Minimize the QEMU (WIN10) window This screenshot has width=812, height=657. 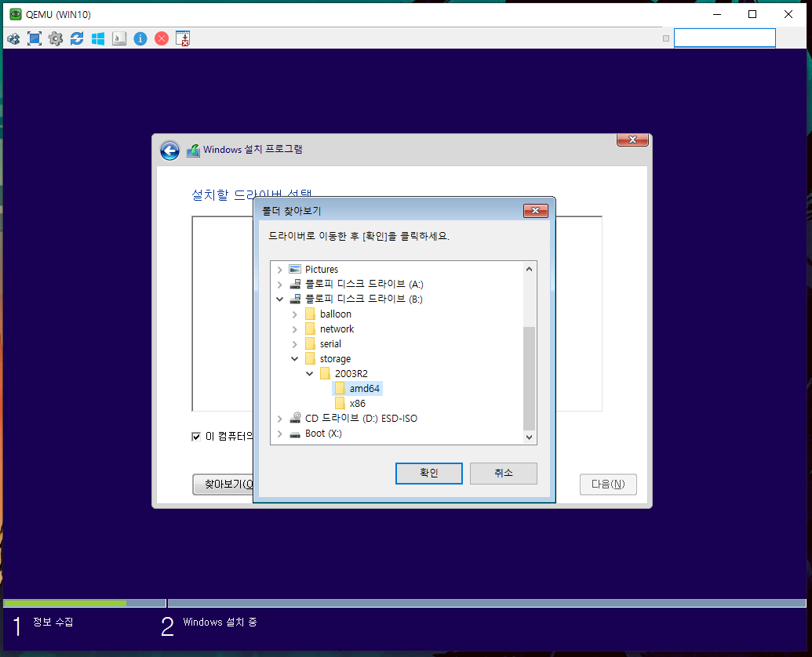point(717,14)
